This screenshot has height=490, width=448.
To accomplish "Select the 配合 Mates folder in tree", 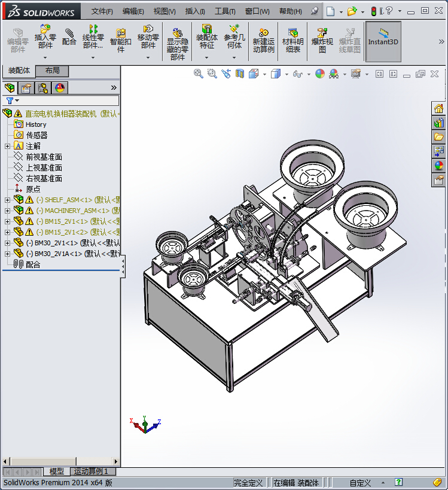I will coord(33,264).
